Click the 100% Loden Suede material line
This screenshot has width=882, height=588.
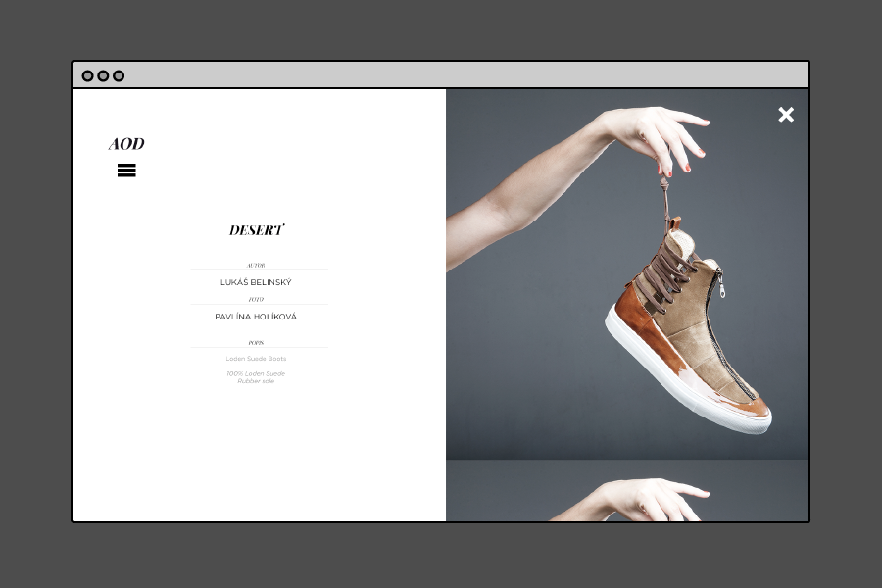click(256, 373)
